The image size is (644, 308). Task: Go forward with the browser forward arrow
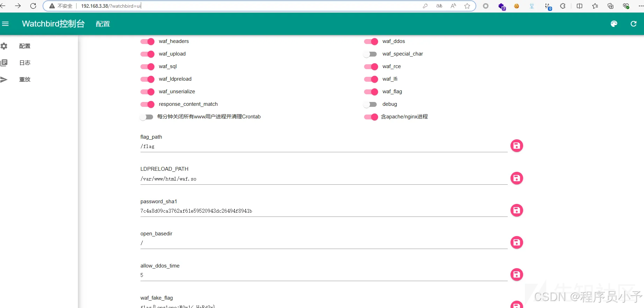click(x=18, y=6)
